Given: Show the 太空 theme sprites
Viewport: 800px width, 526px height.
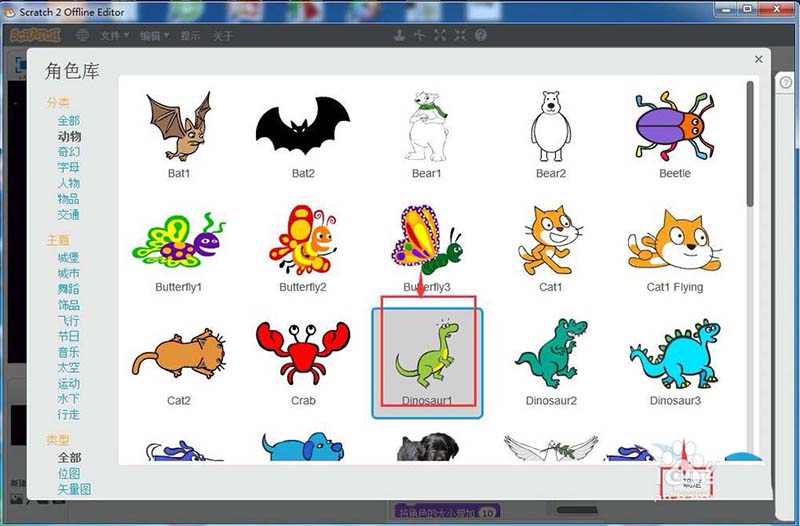Looking at the screenshot, I should click(68, 367).
